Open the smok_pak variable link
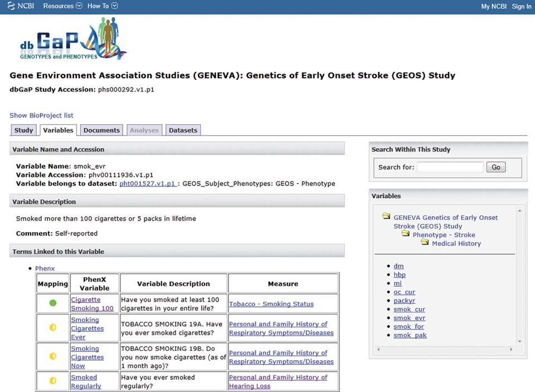Screen dimensions: 535x392 coord(410,335)
